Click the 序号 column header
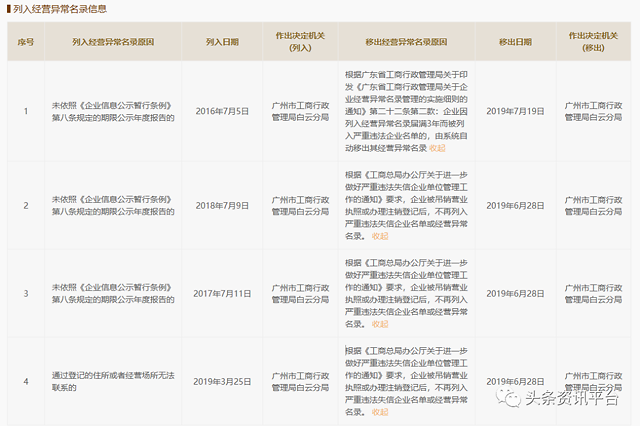Viewport: 640px width, 426px height. [26, 42]
